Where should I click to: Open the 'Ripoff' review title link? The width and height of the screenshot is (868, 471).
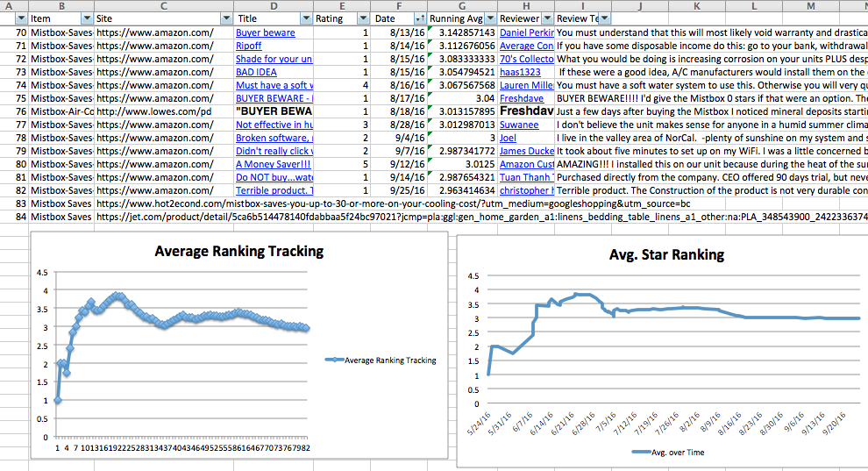(x=248, y=46)
